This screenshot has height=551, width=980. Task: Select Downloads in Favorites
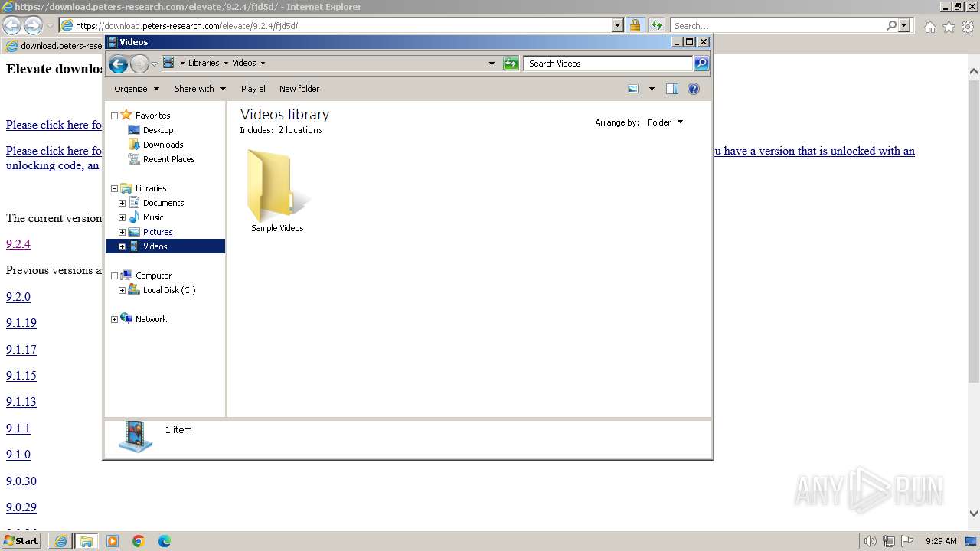click(163, 145)
